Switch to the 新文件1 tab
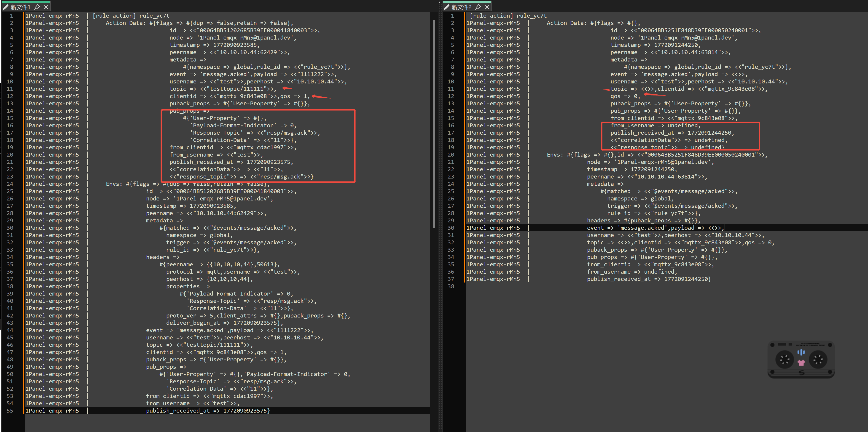The height and width of the screenshot is (432, 868). [20, 7]
